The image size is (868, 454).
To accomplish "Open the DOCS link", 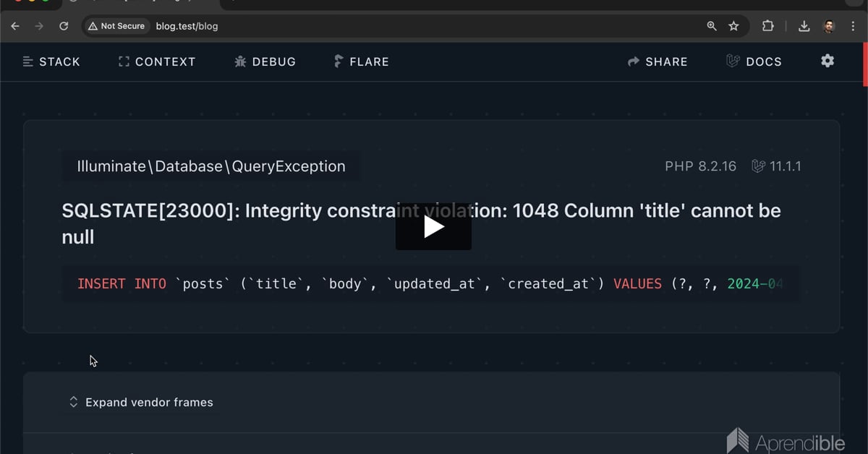I will 754,61.
